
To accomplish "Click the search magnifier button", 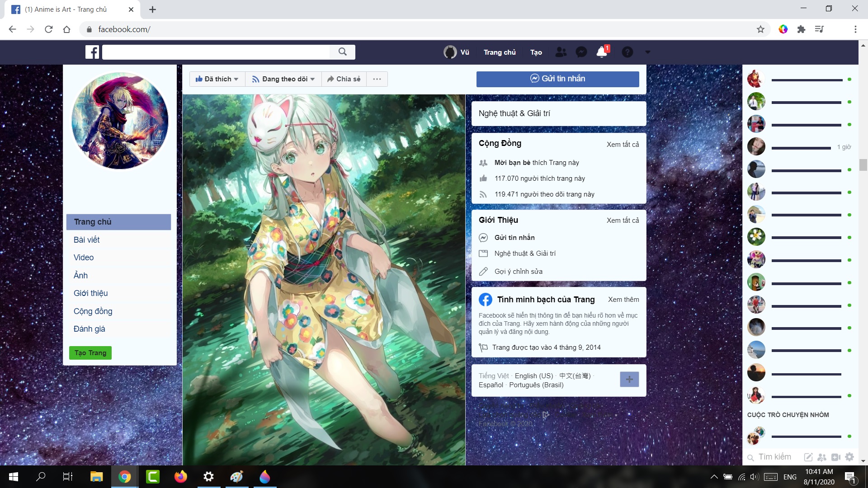I will (343, 52).
